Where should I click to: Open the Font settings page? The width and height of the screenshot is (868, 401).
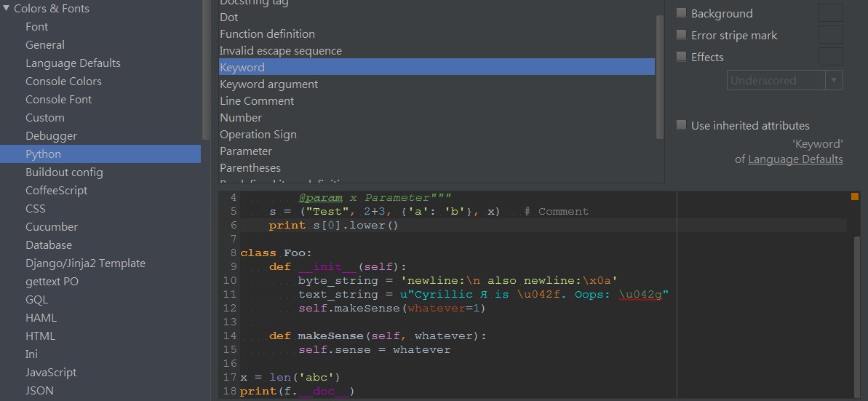coord(36,27)
